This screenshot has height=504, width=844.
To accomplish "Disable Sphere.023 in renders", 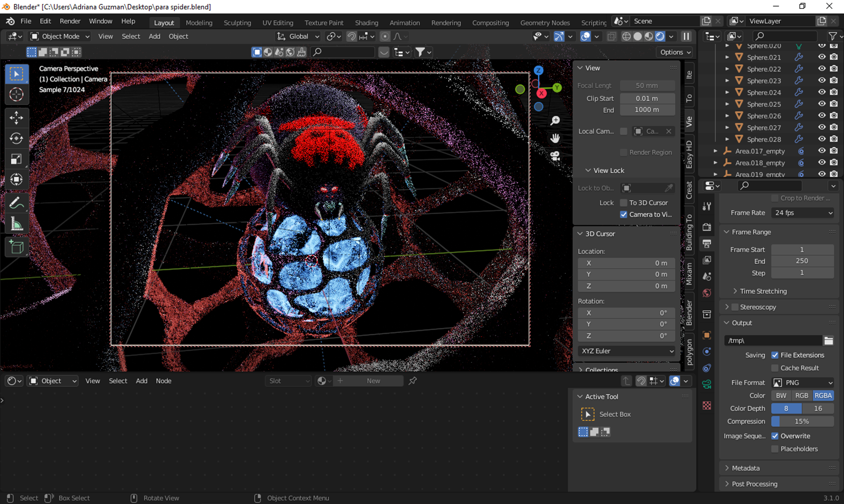I will point(834,80).
